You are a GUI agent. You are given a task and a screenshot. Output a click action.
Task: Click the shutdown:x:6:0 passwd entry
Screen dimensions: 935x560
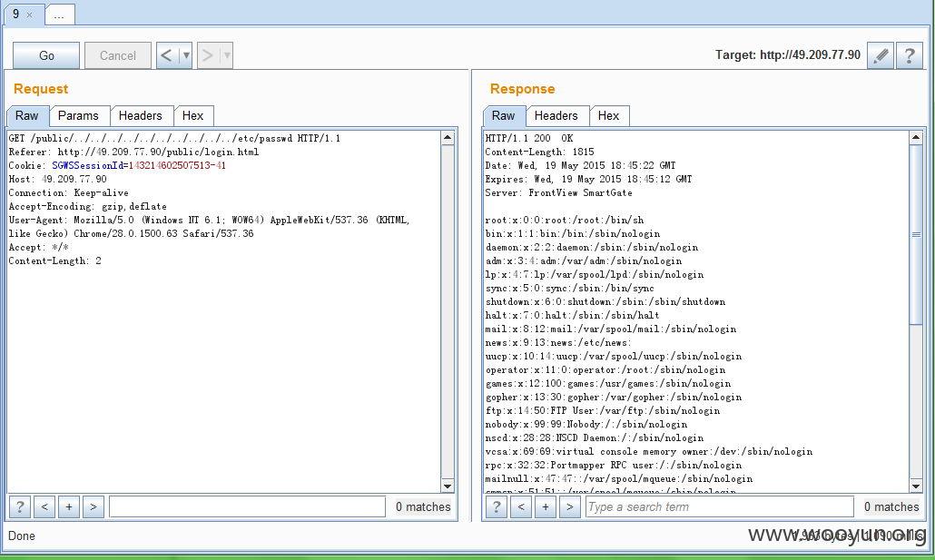pyautogui.click(x=605, y=301)
